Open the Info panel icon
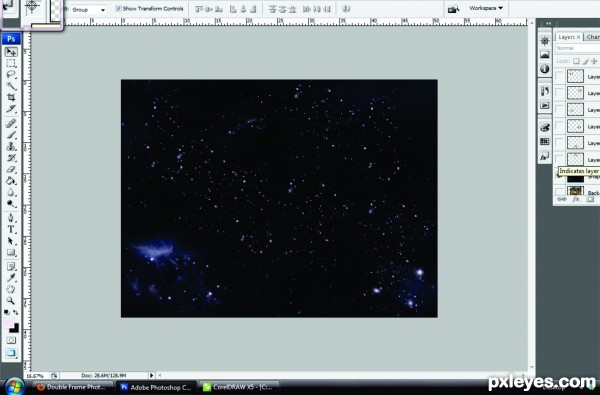The image size is (600, 395). click(545, 69)
